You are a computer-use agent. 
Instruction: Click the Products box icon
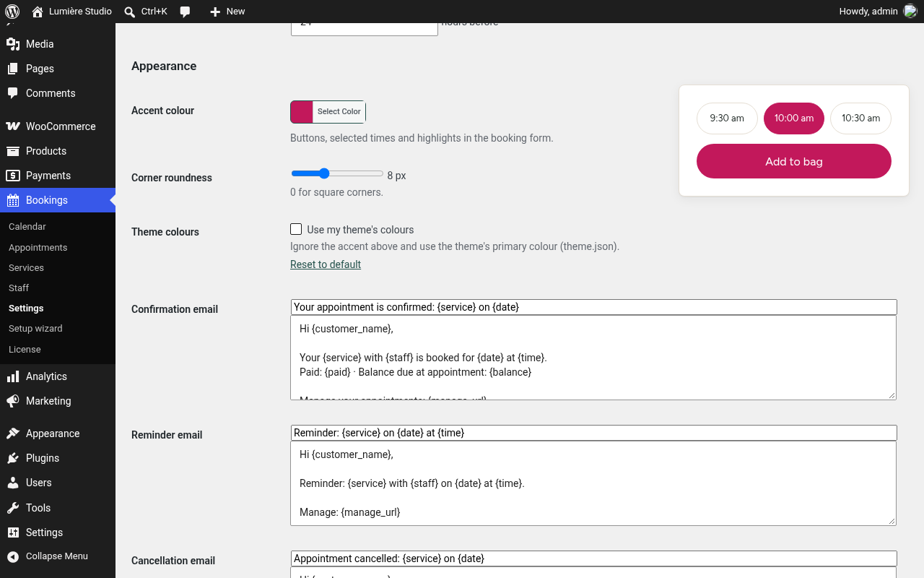13,151
